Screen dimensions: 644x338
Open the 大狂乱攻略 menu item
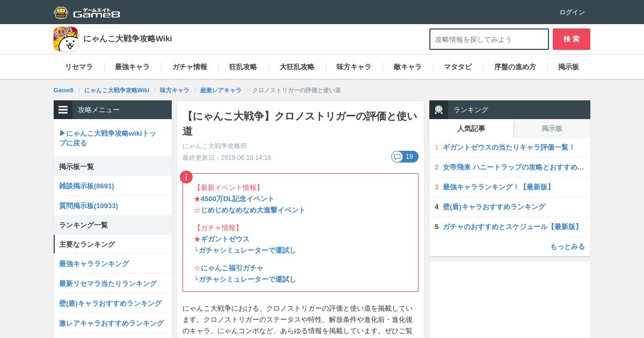point(297,67)
